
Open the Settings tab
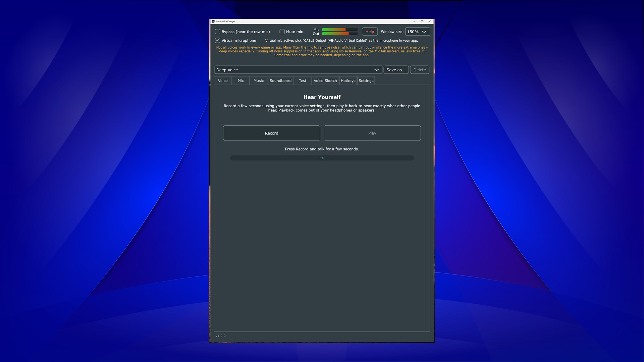click(366, 81)
